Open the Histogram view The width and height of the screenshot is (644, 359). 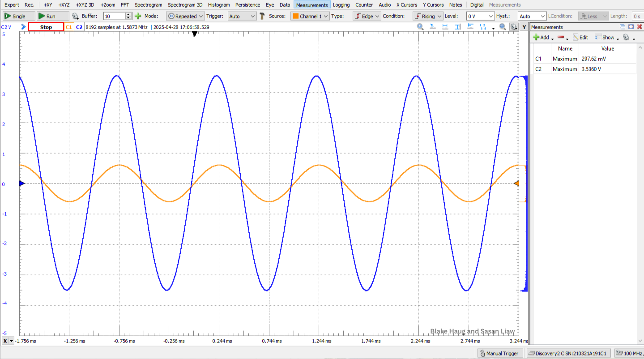219,4
